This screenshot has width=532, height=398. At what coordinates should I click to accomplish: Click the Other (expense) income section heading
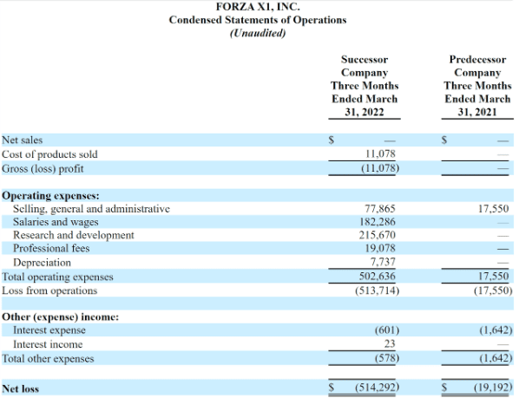[60, 317]
